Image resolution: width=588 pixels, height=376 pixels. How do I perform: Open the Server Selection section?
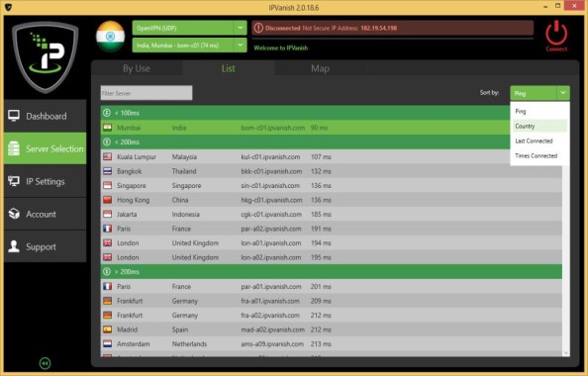(45, 148)
